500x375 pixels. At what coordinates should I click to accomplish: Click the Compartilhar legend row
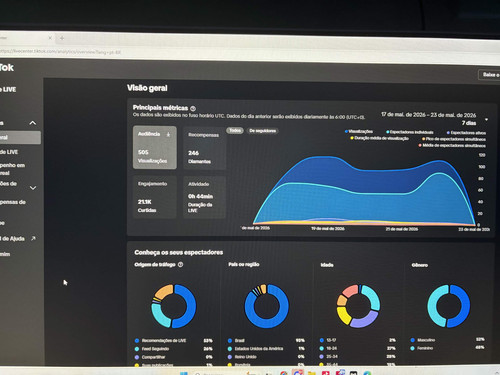click(x=174, y=357)
